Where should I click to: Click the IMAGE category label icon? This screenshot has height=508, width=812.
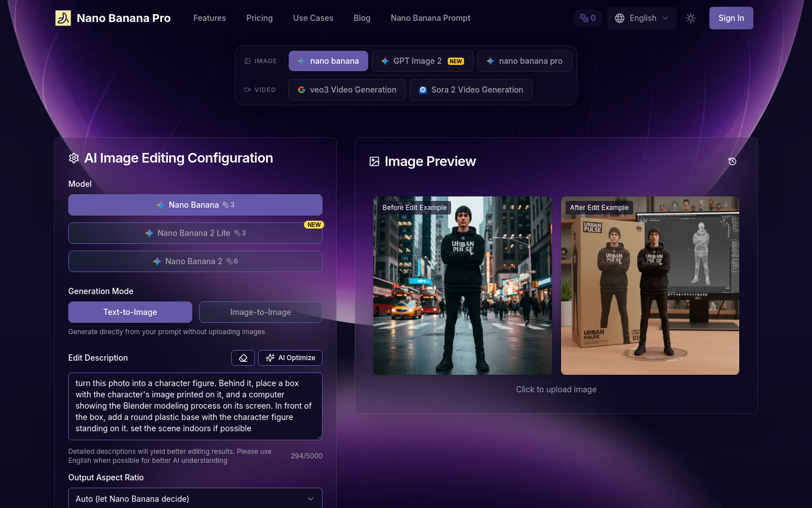click(x=248, y=61)
